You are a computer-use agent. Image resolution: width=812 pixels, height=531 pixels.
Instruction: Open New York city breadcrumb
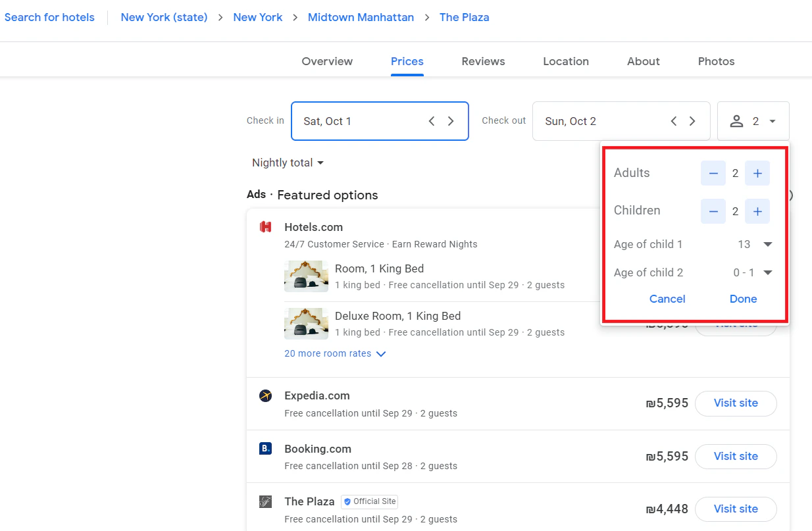click(258, 17)
